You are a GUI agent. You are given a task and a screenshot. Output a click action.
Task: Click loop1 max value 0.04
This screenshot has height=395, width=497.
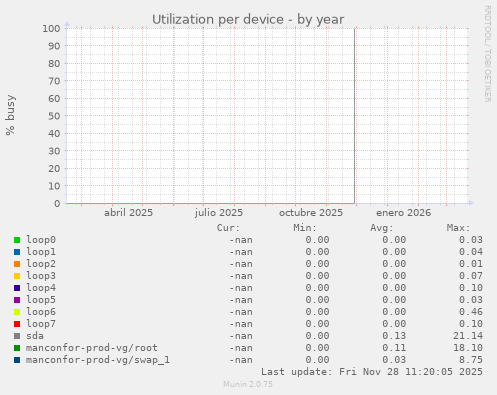[471, 252]
